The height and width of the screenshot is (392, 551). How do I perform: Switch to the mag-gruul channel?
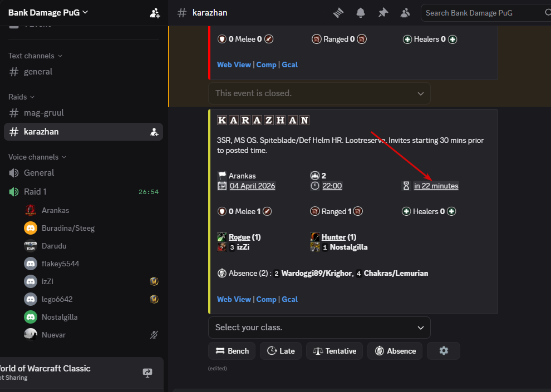43,112
